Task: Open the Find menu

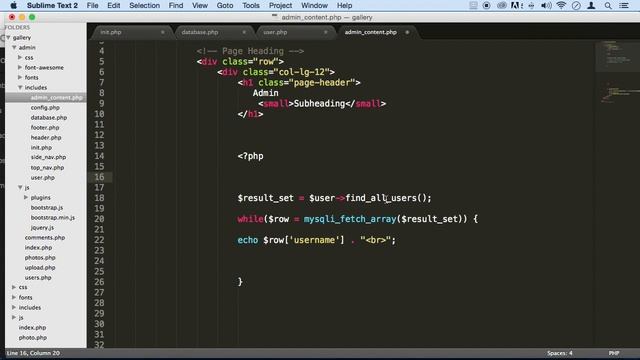Action: 176,5
